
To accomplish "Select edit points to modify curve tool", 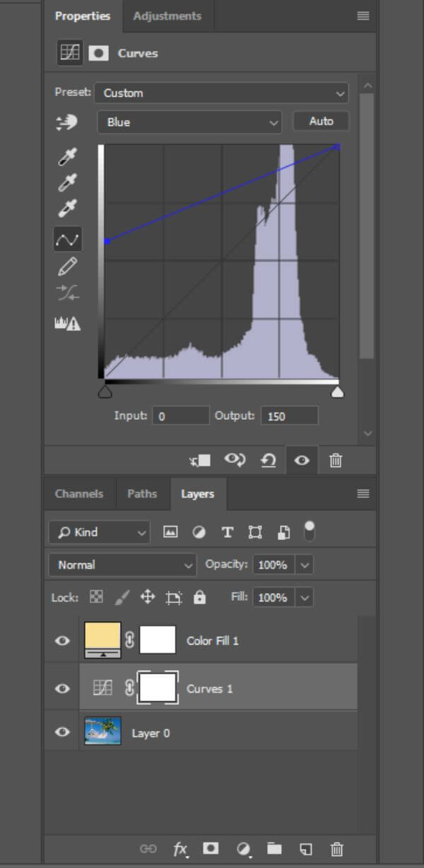I will coord(67,240).
